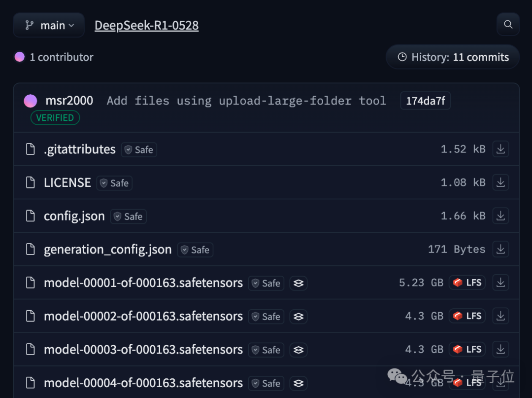The width and height of the screenshot is (532, 398).
Task: Download model-00003-of-000163.safetensors
Action: pyautogui.click(x=500, y=349)
